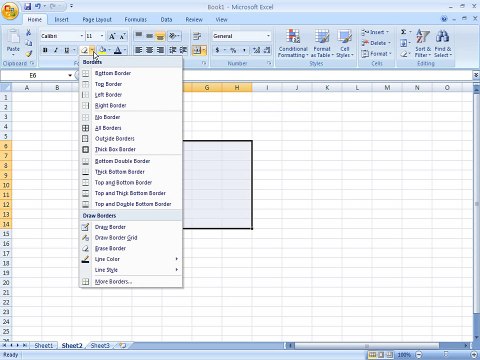Select Draw Border Grid option
This screenshot has height=360, width=480.
pyautogui.click(x=131, y=238)
